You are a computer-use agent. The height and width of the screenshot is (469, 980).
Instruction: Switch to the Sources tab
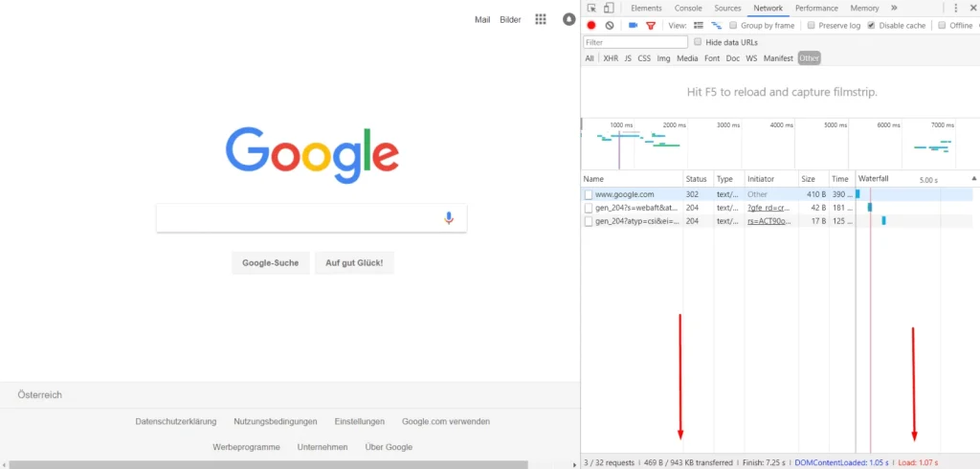tap(727, 8)
